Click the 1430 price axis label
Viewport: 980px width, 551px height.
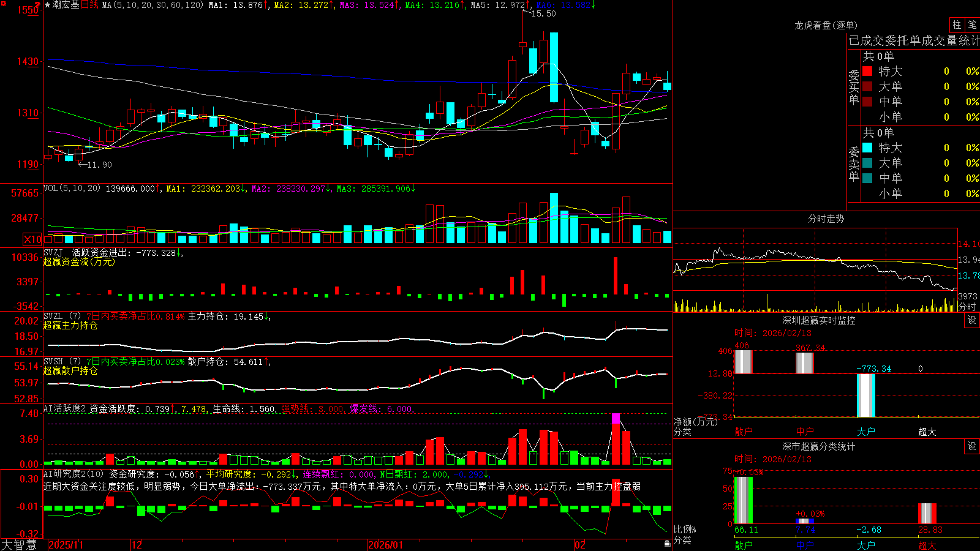[28, 61]
